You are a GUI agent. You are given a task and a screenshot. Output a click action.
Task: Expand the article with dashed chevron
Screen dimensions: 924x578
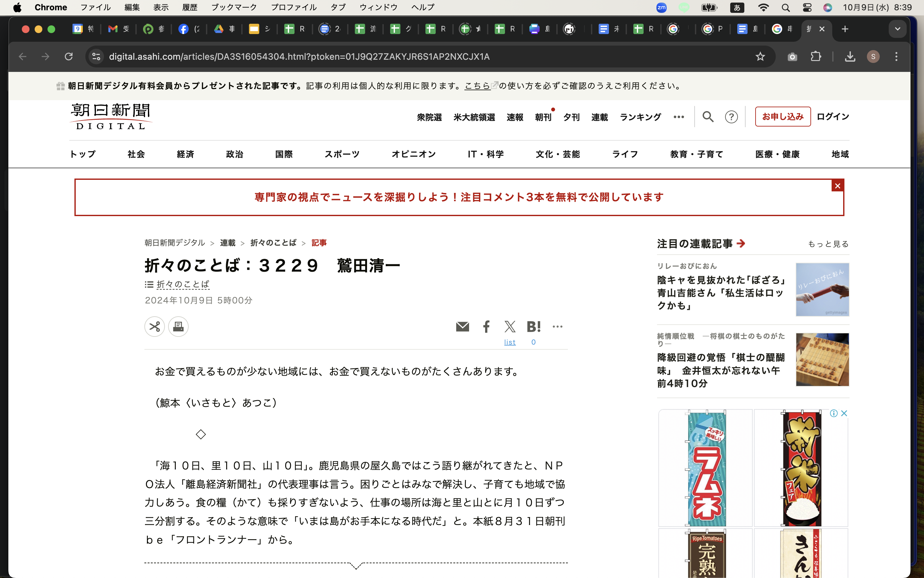[356, 565]
